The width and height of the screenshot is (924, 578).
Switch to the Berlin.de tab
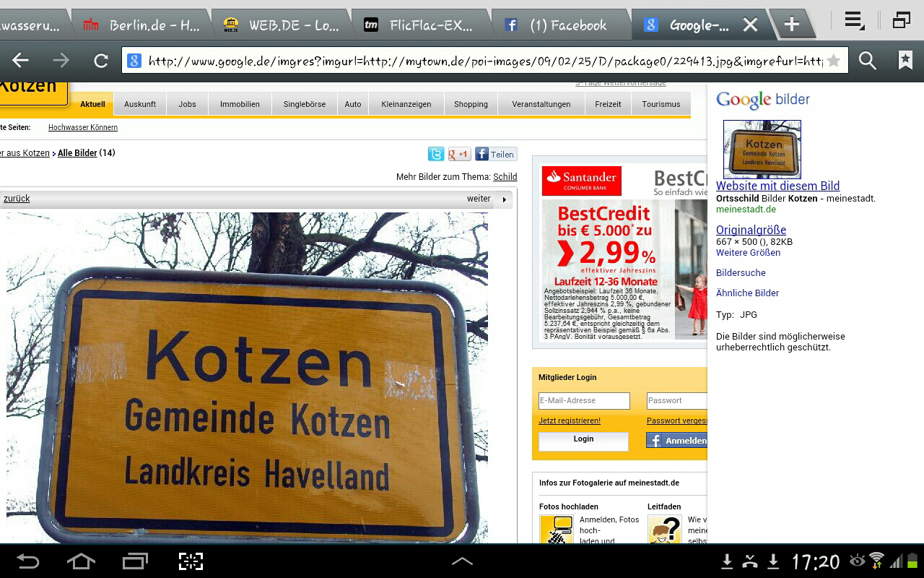[141, 25]
